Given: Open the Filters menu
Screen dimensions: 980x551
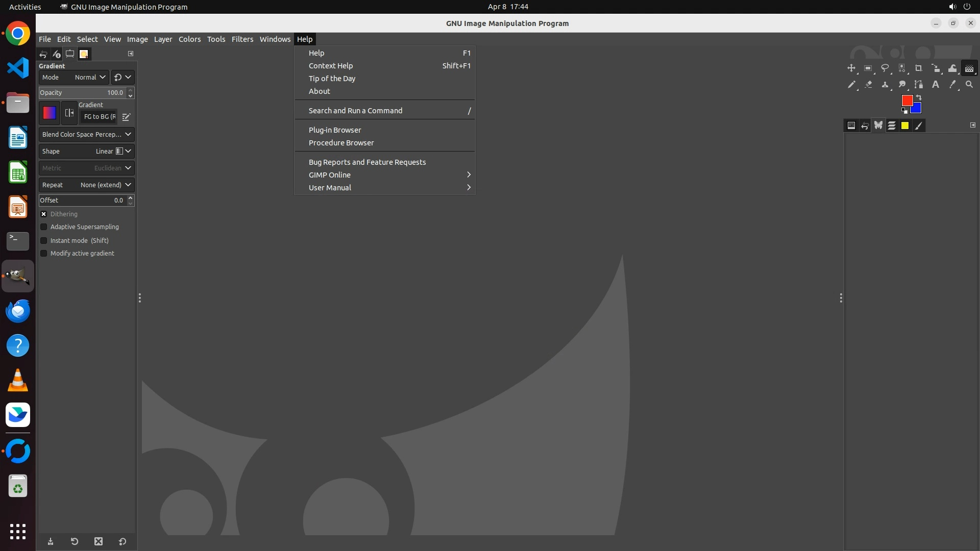Looking at the screenshot, I should [x=242, y=39].
